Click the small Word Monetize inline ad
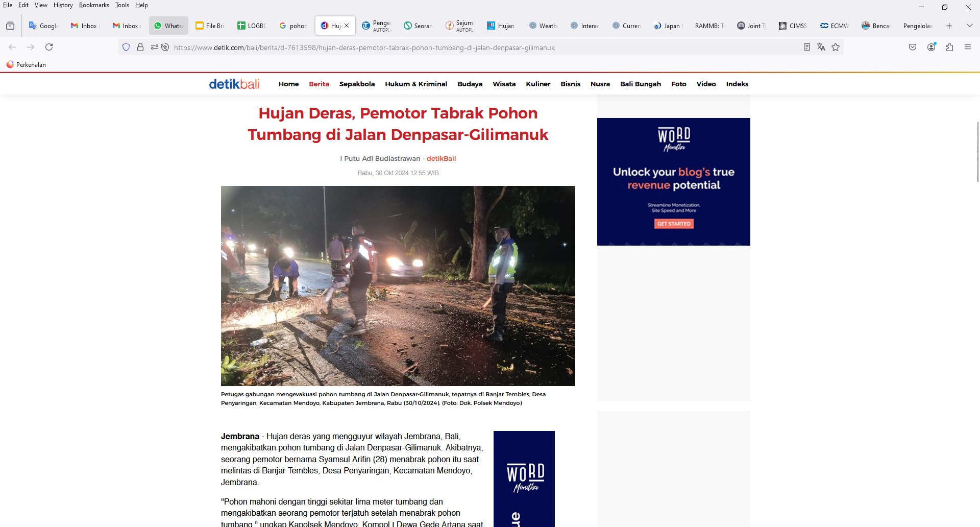Viewport: 980px width, 527px height. (524, 479)
